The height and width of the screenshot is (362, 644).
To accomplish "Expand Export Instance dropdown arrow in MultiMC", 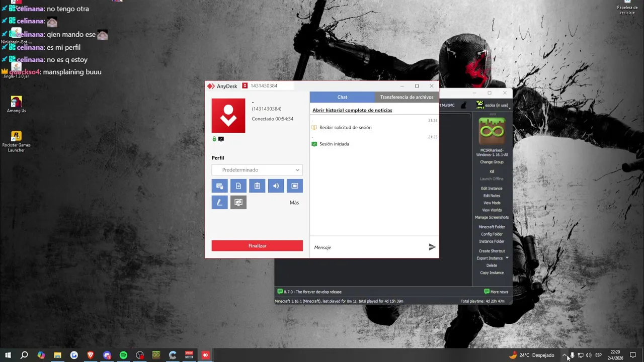I will point(507,258).
